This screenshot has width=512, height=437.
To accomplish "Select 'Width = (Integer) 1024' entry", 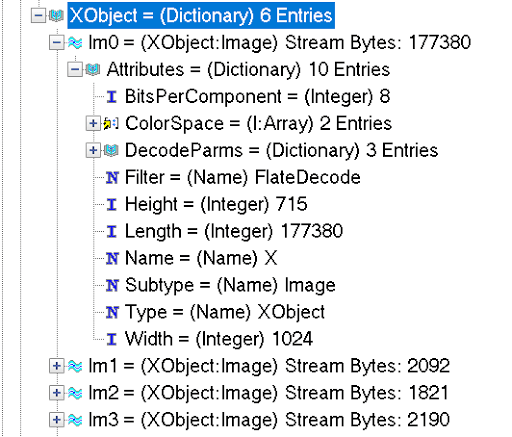I will pos(219,340).
